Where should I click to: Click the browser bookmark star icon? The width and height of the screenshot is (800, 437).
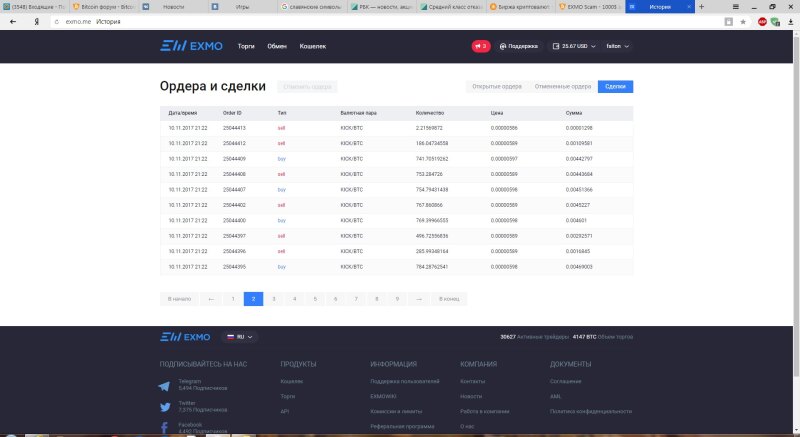pyautogui.click(x=742, y=20)
